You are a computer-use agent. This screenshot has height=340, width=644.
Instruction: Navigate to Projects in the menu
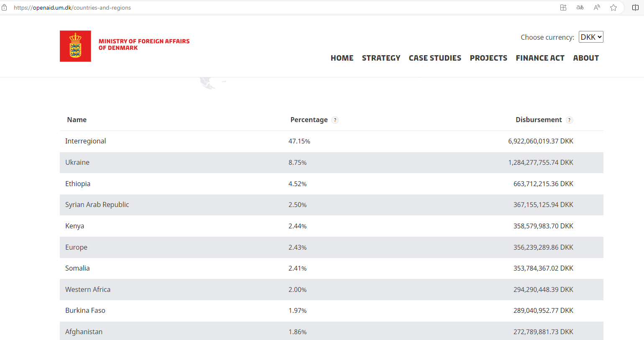[488, 58]
